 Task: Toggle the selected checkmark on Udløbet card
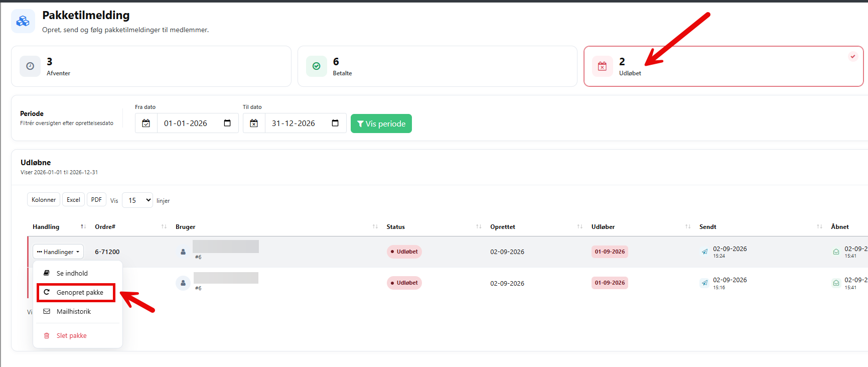853,56
